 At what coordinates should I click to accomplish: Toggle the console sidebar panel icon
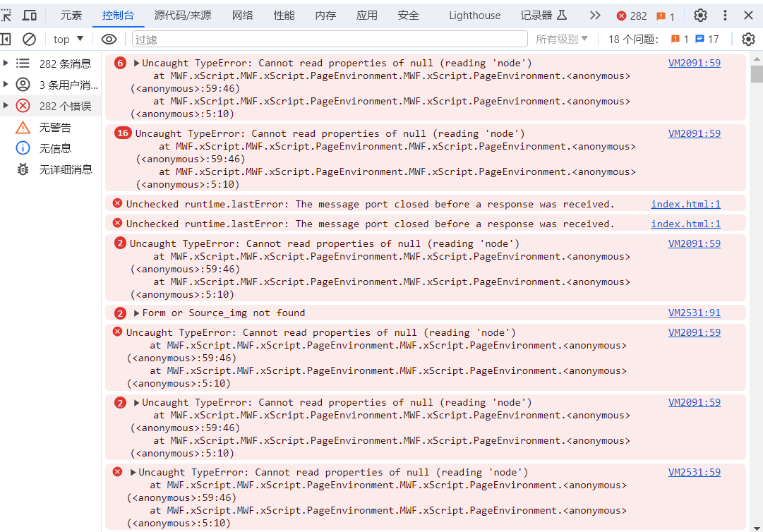click(x=6, y=40)
